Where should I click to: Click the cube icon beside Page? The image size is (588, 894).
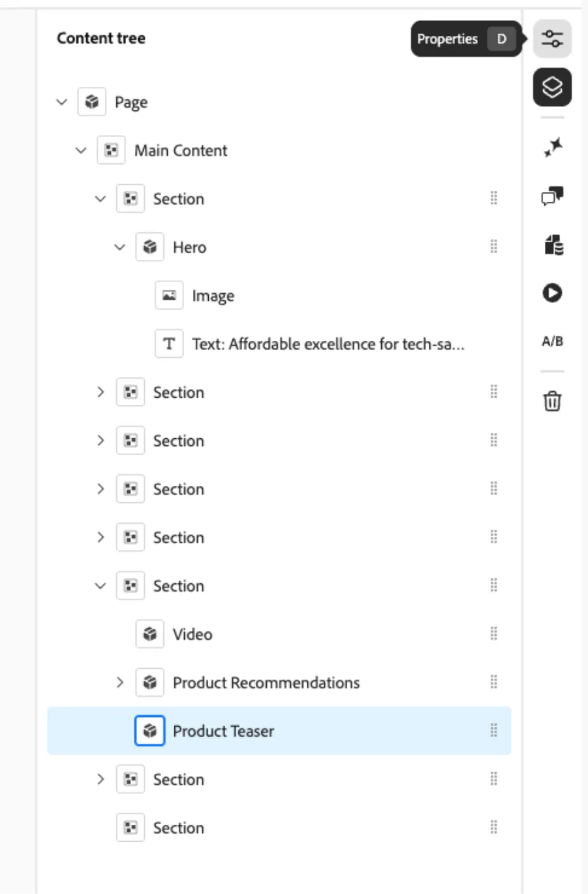92,102
